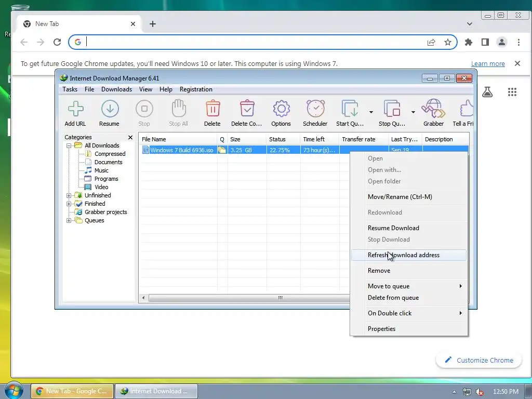Viewport: 532px width, 399px height.
Task: Open On Double click submenu arrow
Action: [x=460, y=313]
